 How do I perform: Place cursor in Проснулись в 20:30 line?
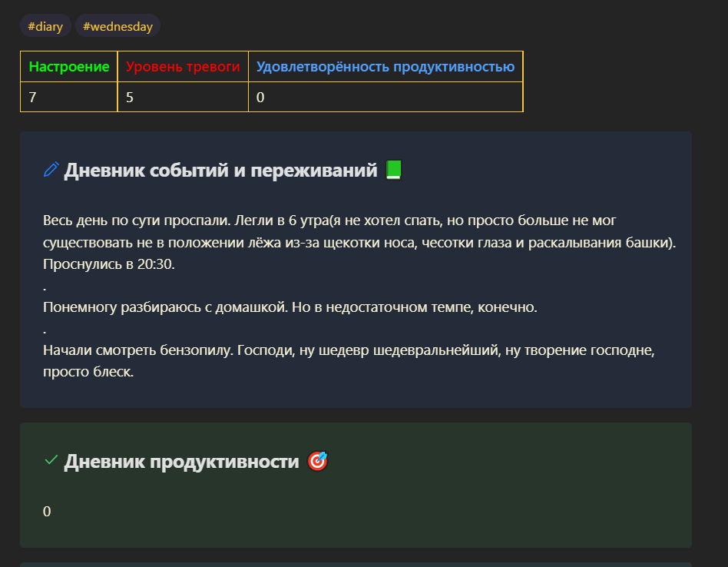tap(108, 264)
